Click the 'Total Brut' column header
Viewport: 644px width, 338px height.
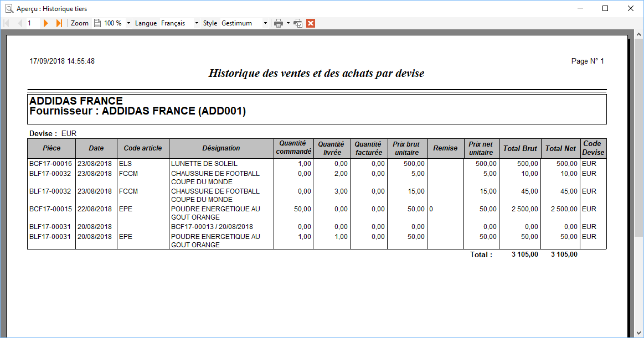tap(520, 148)
